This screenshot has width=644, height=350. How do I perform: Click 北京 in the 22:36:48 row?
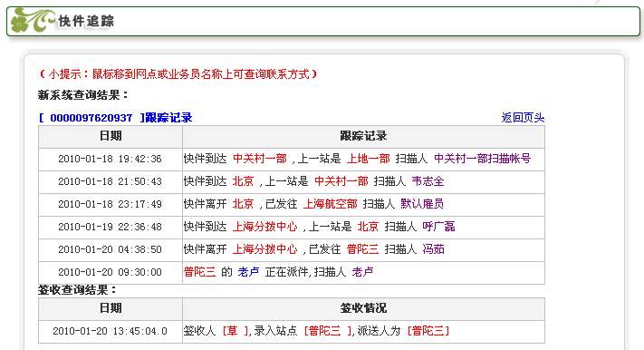click(368, 227)
